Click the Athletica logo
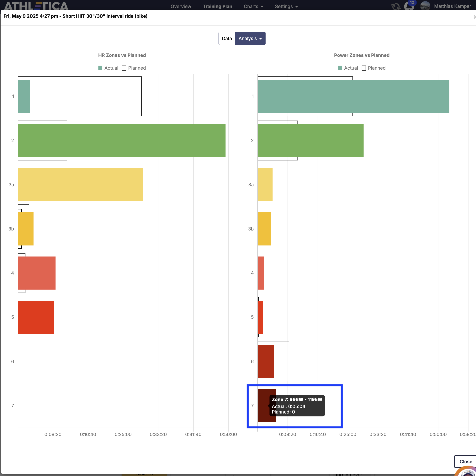 coord(36,6)
